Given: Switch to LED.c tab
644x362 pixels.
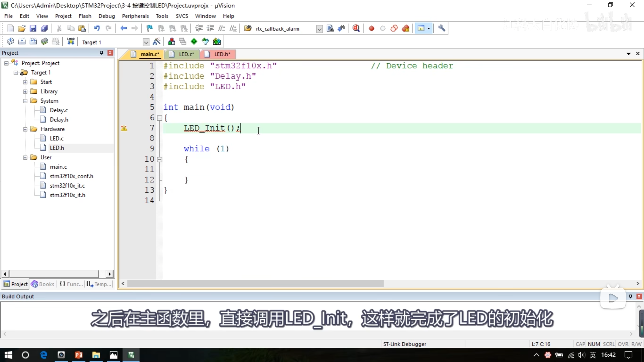Looking at the screenshot, I should (x=186, y=54).
